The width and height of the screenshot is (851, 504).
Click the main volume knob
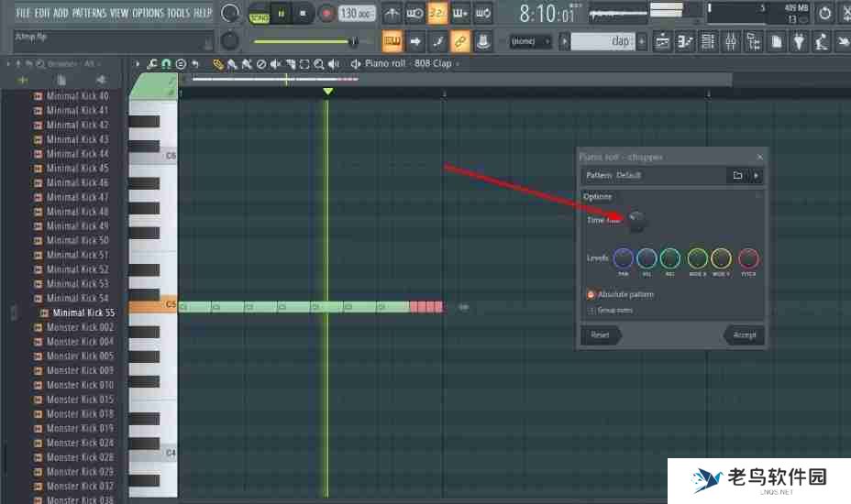click(229, 13)
